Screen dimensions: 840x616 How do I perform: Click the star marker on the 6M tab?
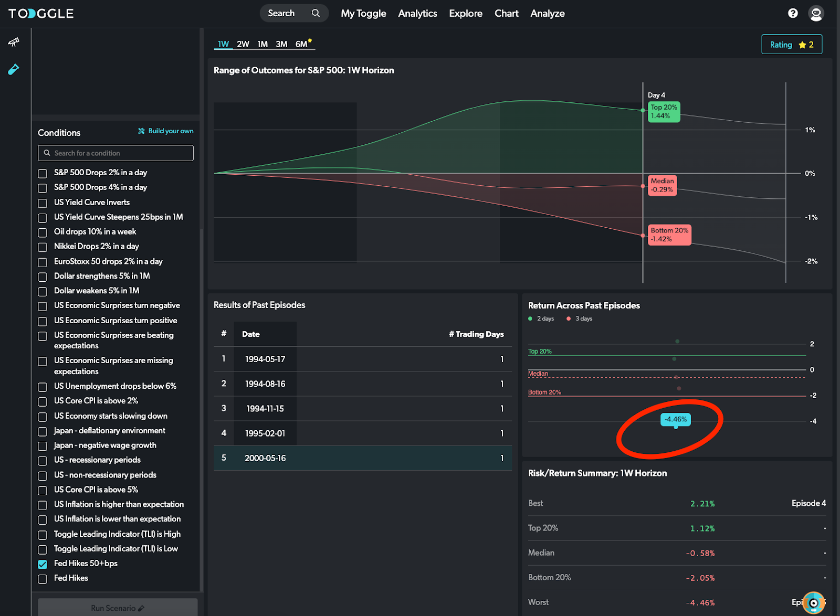pos(310,40)
